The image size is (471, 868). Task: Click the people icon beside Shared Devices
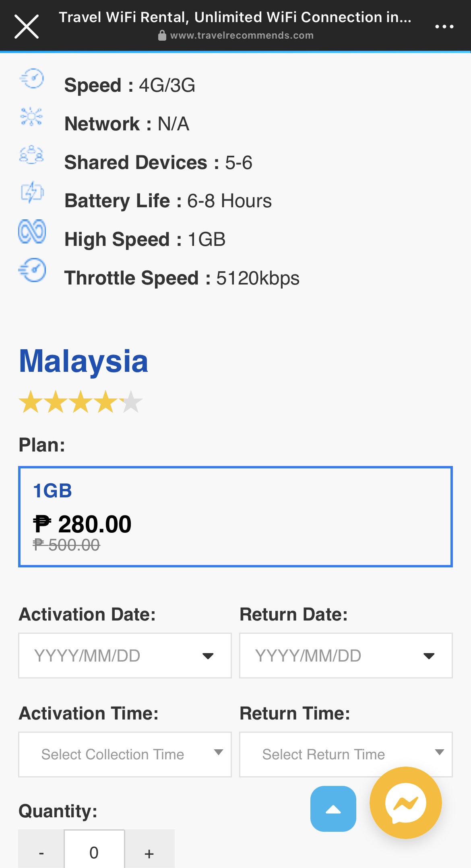31,155
